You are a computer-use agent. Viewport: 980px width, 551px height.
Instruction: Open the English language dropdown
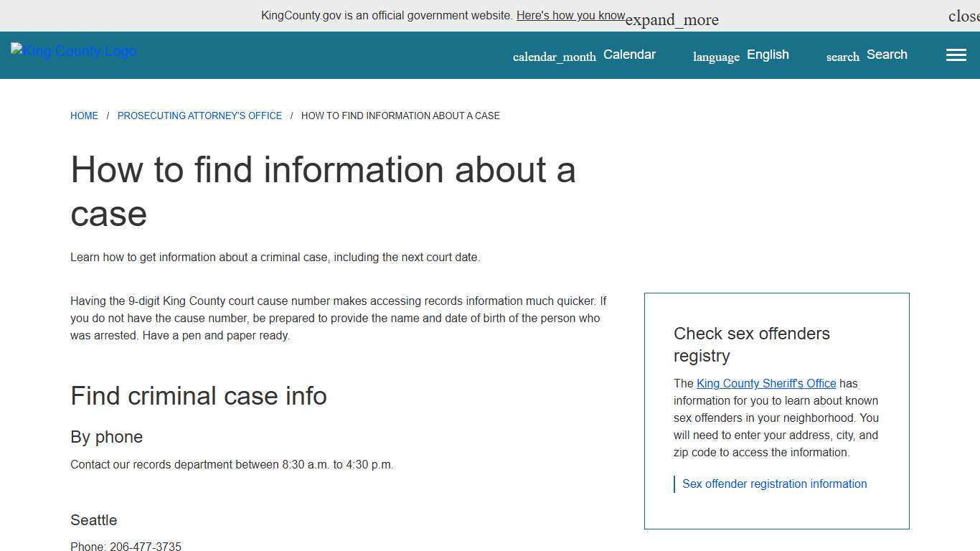click(768, 54)
